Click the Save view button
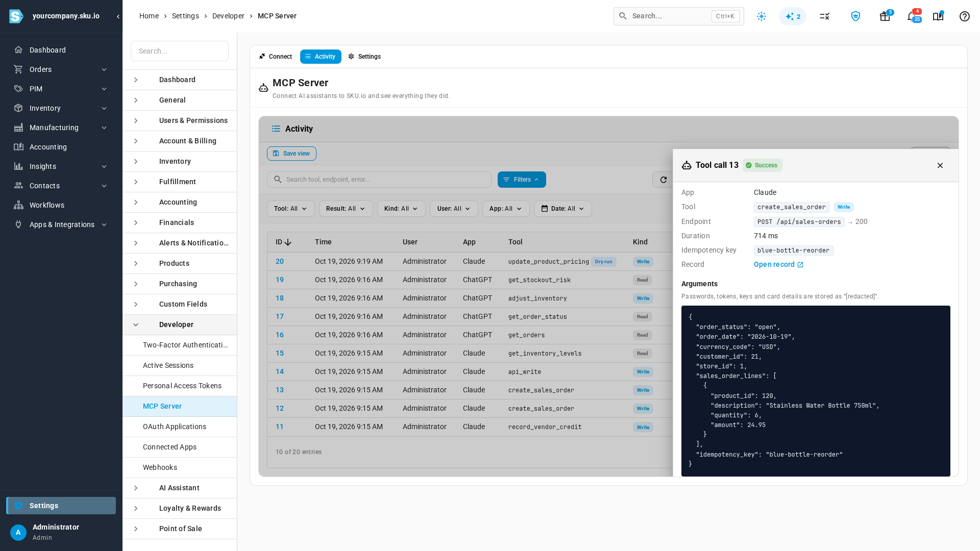This screenshot has width=980, height=551. click(x=291, y=154)
